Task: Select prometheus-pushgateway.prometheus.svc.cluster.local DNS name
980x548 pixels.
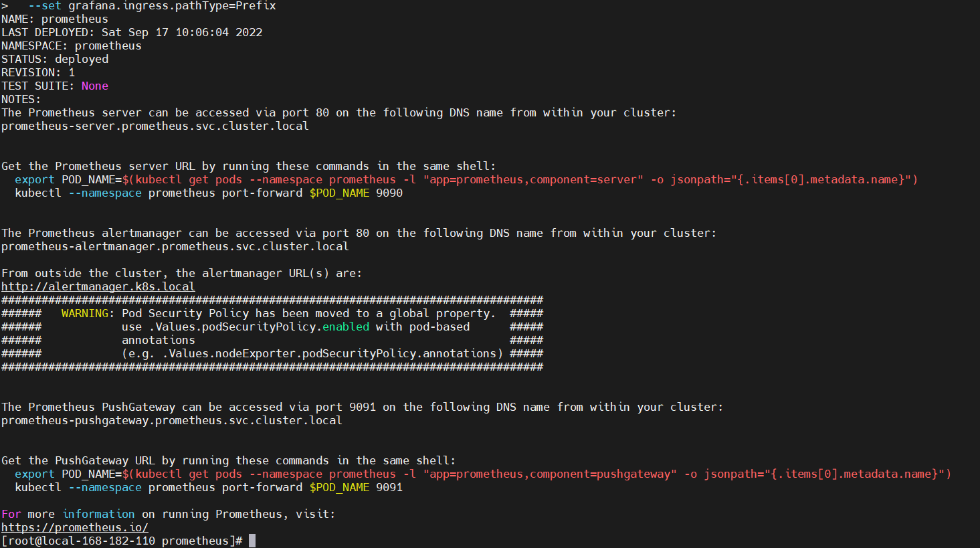Action: [172, 420]
